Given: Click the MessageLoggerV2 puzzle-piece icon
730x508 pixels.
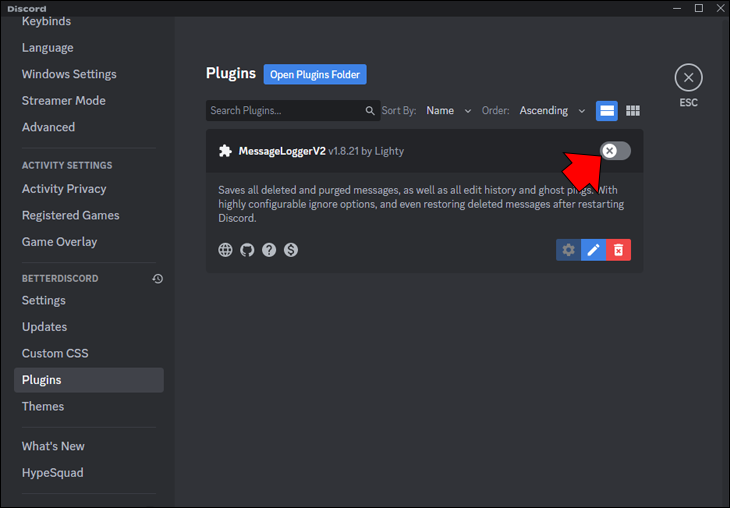Looking at the screenshot, I should click(x=225, y=151).
